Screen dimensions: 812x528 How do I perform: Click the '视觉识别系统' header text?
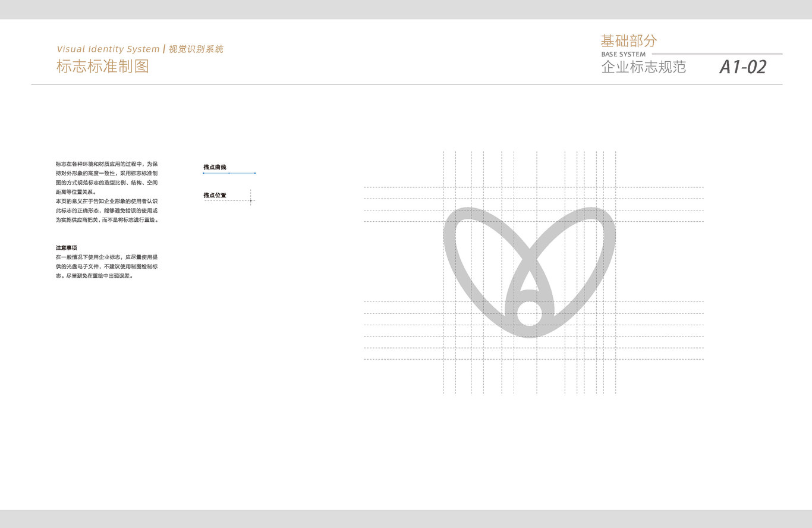(196, 49)
